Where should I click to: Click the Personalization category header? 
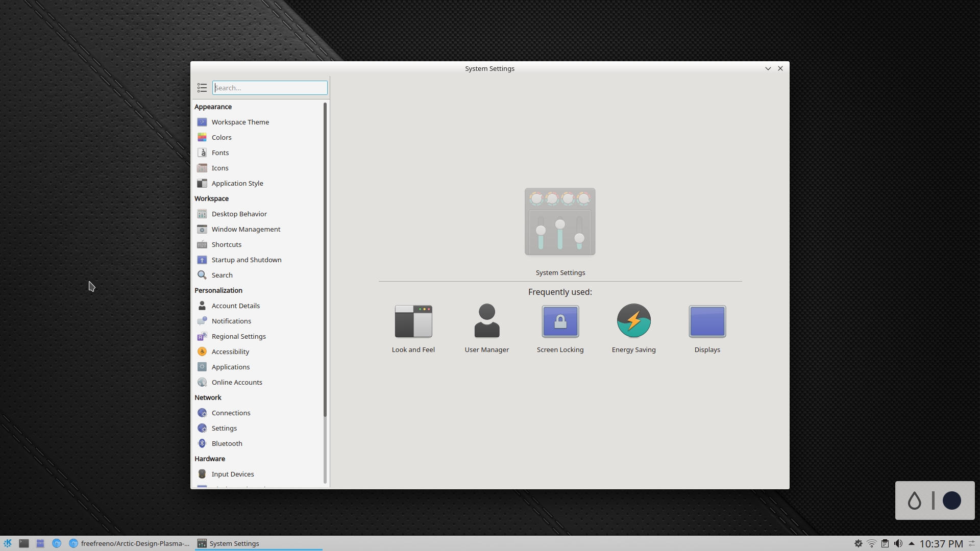(x=218, y=290)
